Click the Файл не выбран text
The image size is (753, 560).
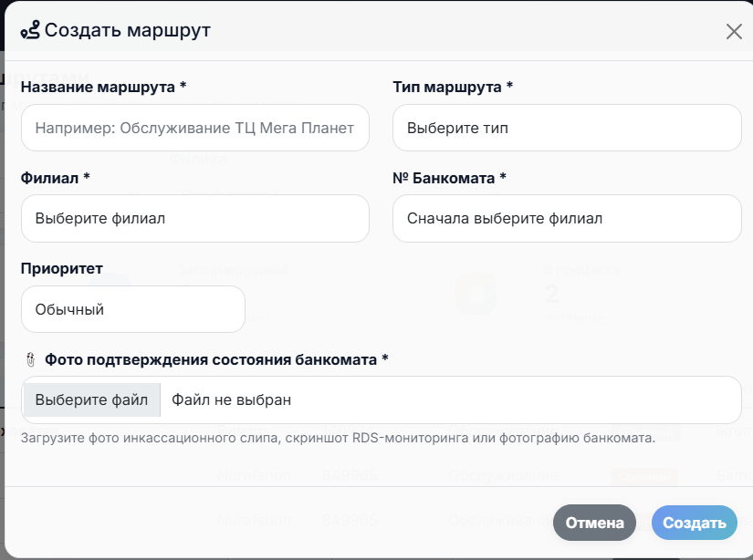(231, 399)
